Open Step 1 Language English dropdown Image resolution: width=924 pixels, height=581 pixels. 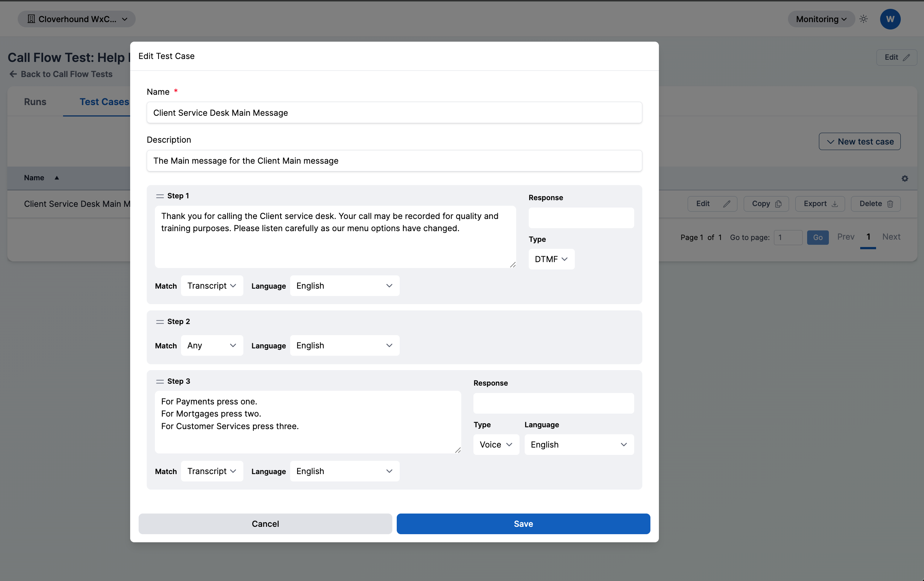(344, 285)
